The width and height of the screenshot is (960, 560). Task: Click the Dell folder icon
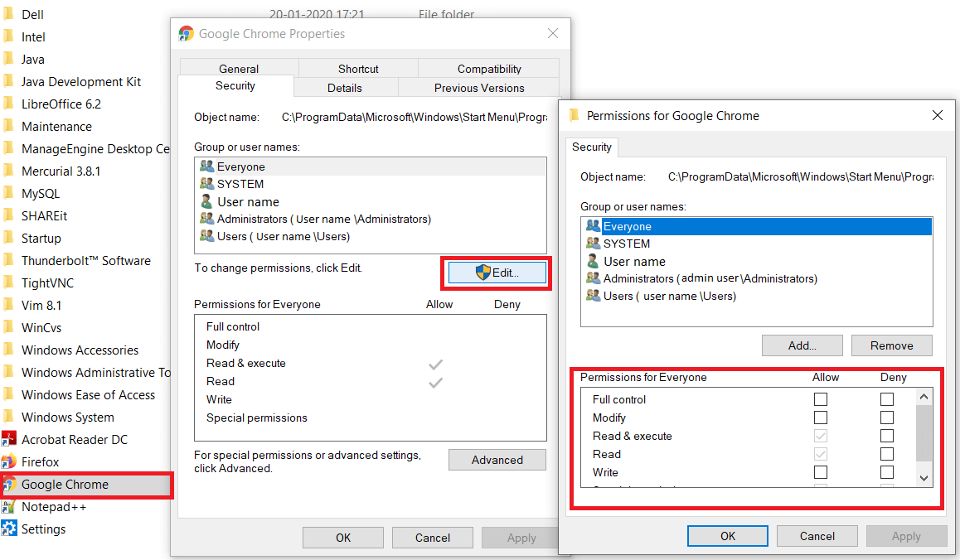(x=8, y=14)
